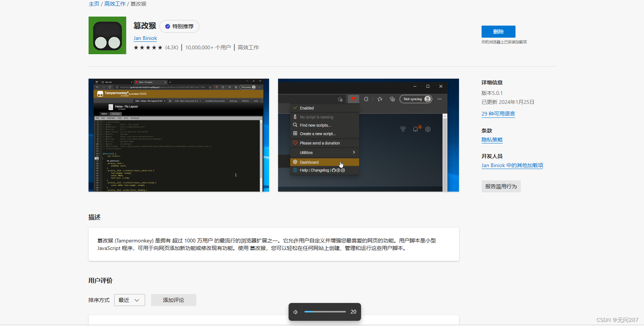Click the speaker volume icon
This screenshot has height=326, width=644.
coord(296,312)
